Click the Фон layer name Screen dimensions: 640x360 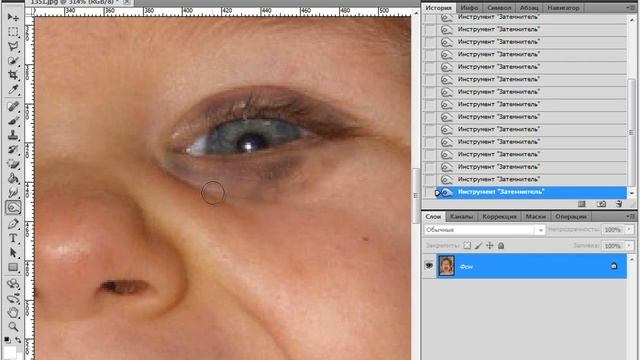point(466,267)
